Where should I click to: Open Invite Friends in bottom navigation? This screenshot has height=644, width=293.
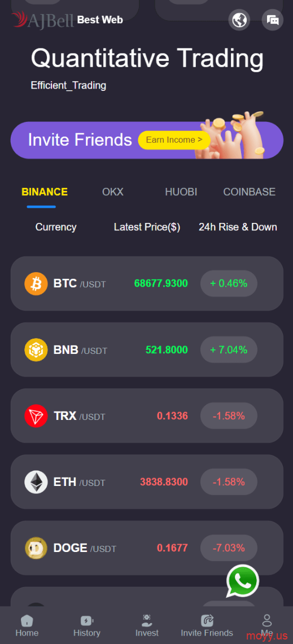coord(207,626)
